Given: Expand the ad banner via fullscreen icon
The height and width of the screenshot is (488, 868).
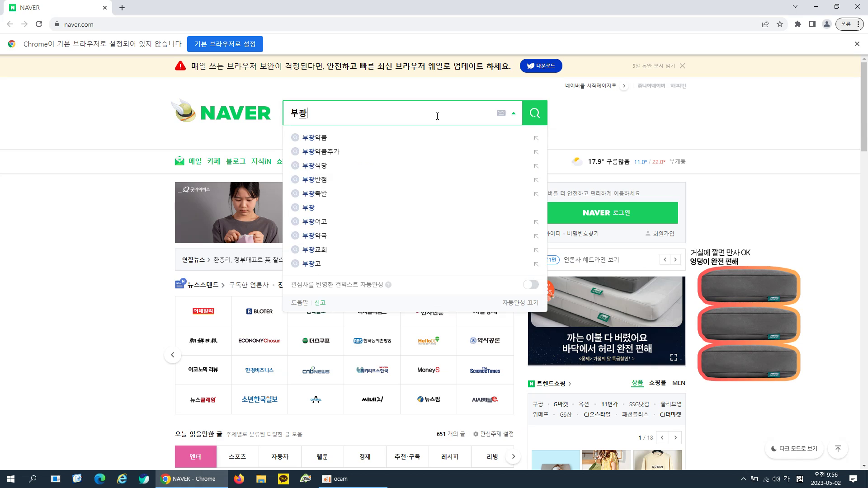Looking at the screenshot, I should pos(673,357).
